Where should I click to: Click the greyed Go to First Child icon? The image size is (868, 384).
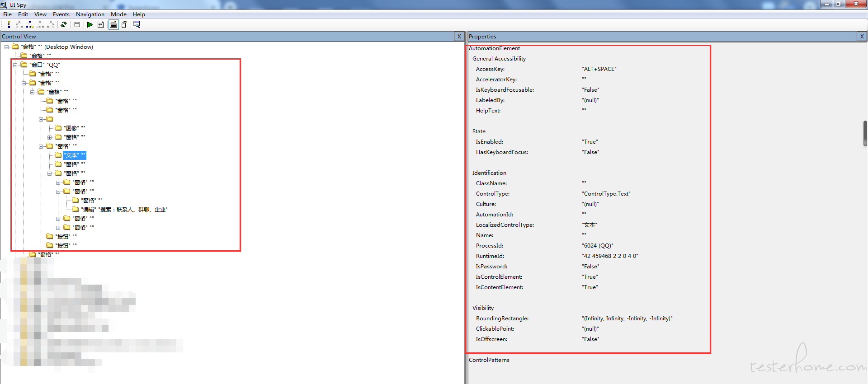point(19,24)
